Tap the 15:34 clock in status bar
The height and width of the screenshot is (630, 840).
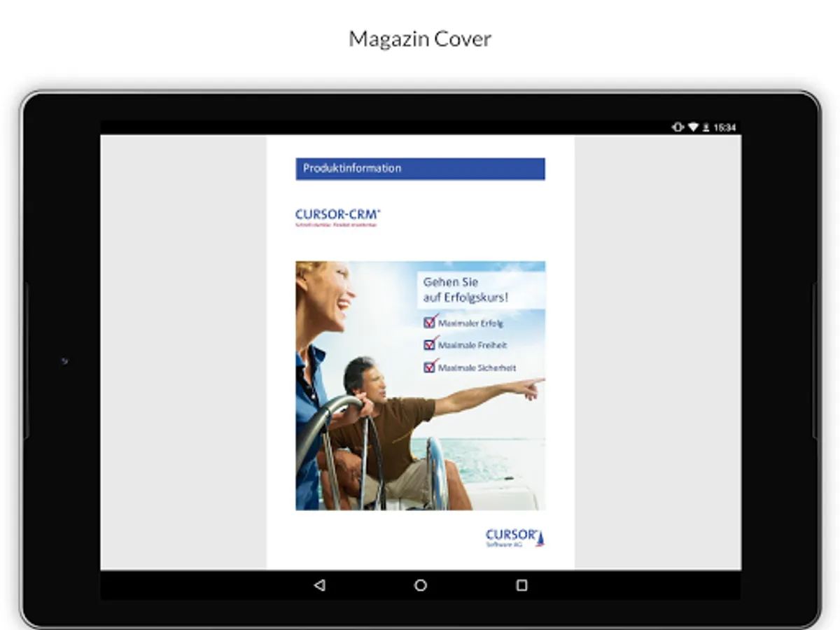pos(724,127)
